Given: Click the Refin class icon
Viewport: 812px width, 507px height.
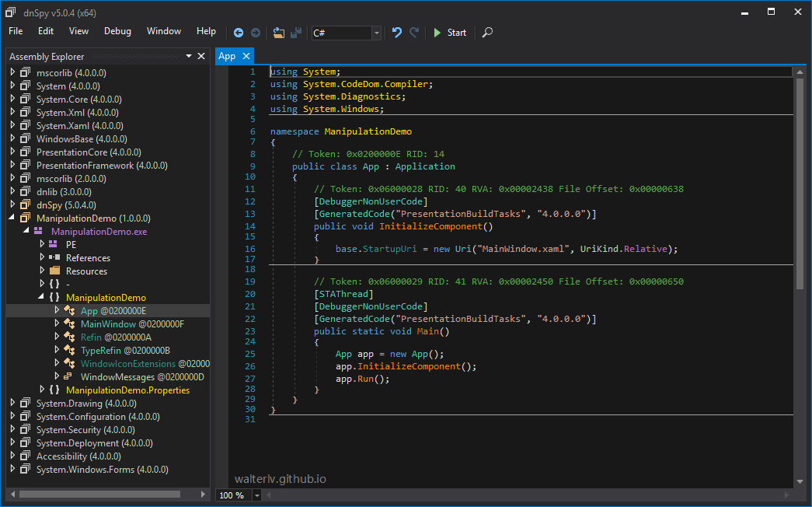Looking at the screenshot, I should coord(69,337).
